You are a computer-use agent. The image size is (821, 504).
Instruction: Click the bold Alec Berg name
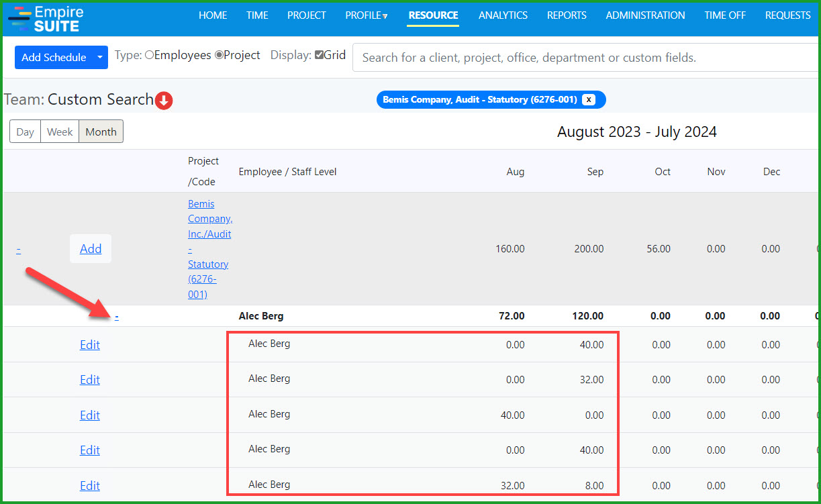[261, 316]
